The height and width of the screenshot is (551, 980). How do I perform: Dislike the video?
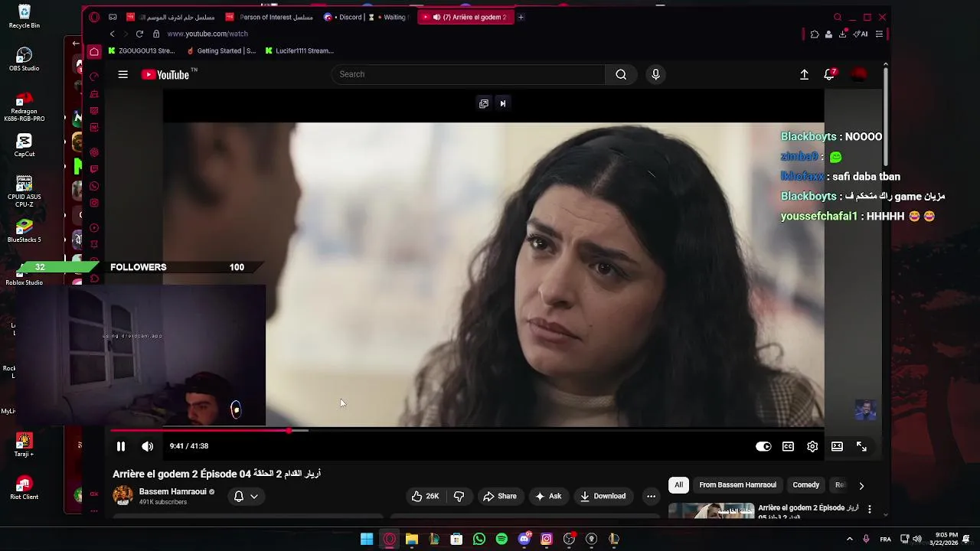(x=459, y=496)
